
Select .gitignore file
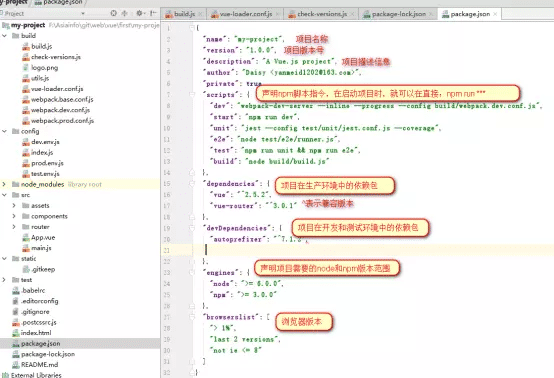(x=31, y=311)
